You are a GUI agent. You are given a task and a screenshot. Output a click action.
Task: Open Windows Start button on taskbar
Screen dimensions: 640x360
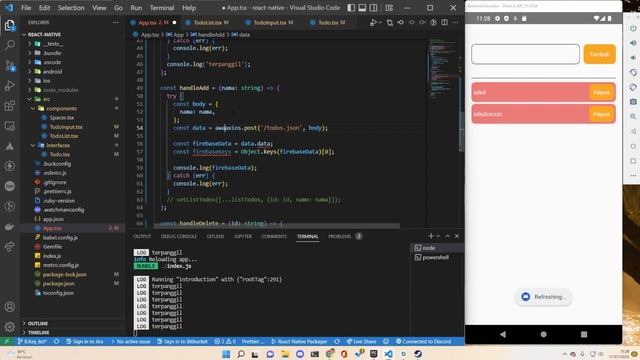click(x=226, y=354)
